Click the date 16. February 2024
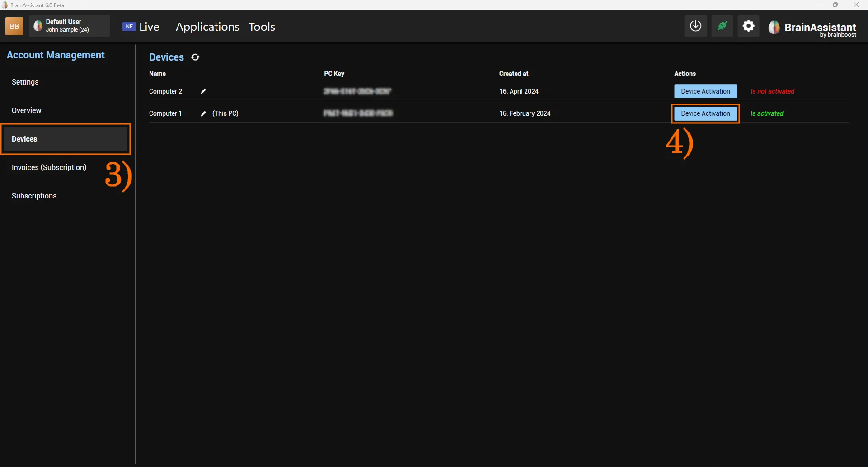 [x=525, y=113]
